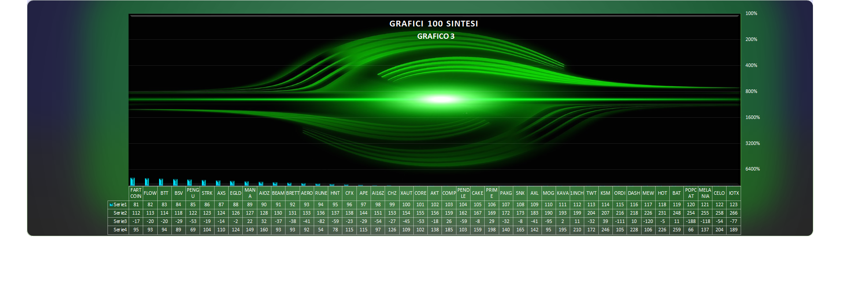Select the Serie3 row label
The width and height of the screenshot is (868, 297).
pos(120,222)
